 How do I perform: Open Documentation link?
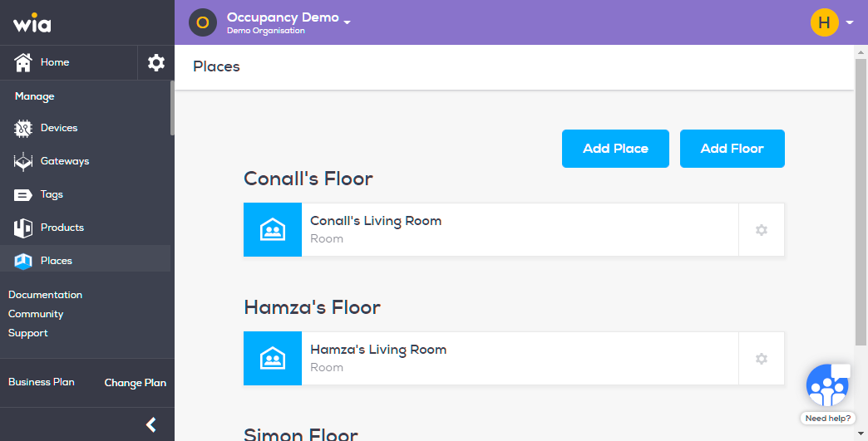[46, 295]
